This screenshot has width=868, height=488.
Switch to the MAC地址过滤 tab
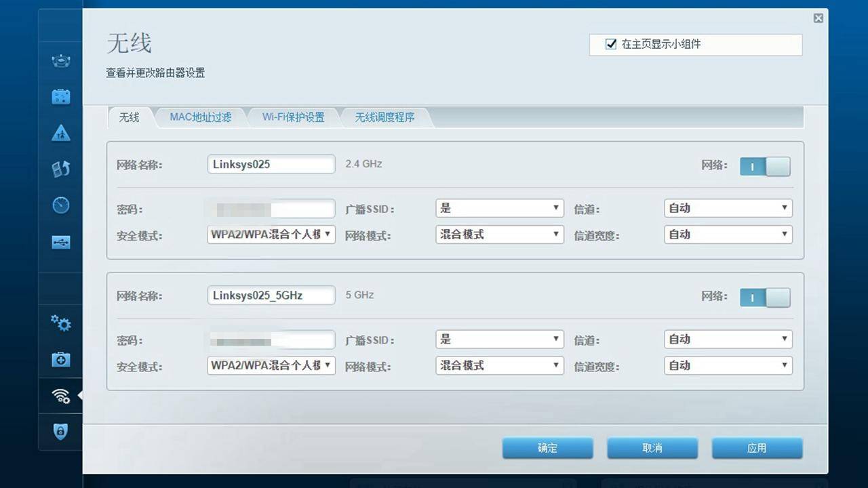tap(201, 117)
